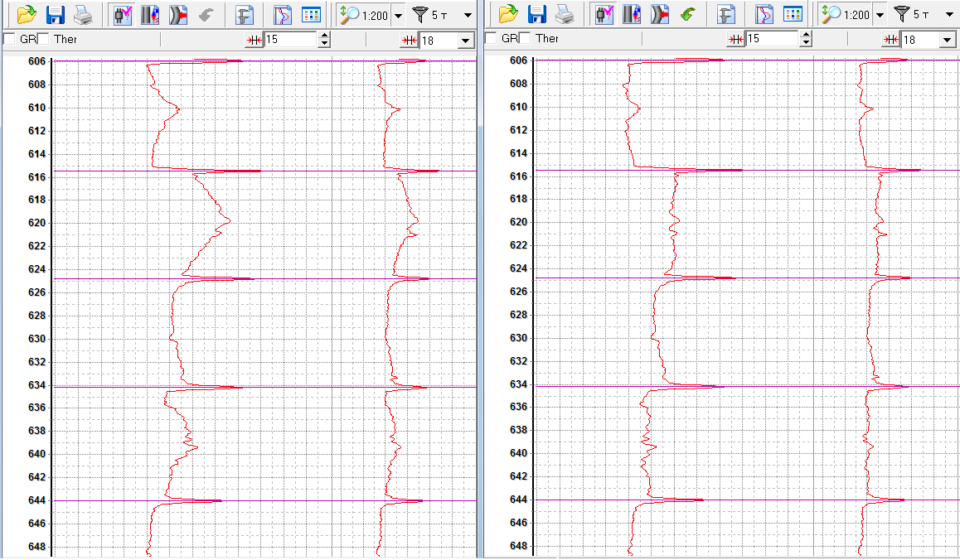Select the pipe with arrows tool, left window

coord(150,14)
